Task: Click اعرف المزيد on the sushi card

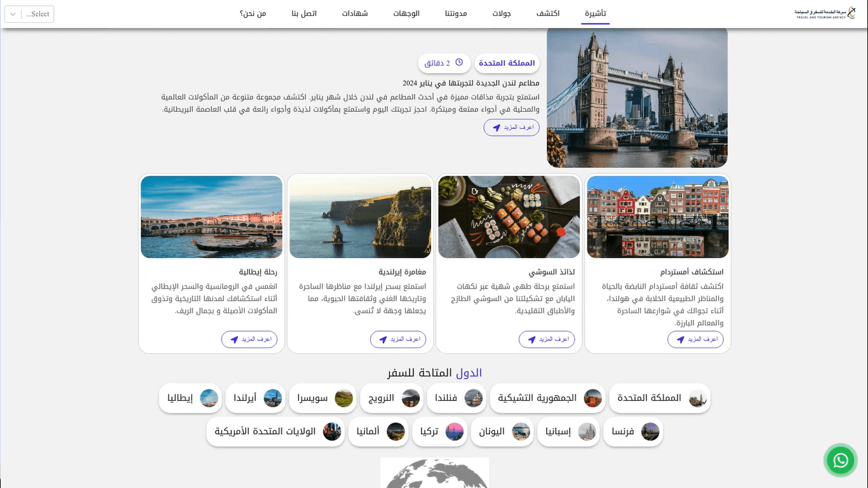Action: [547, 339]
